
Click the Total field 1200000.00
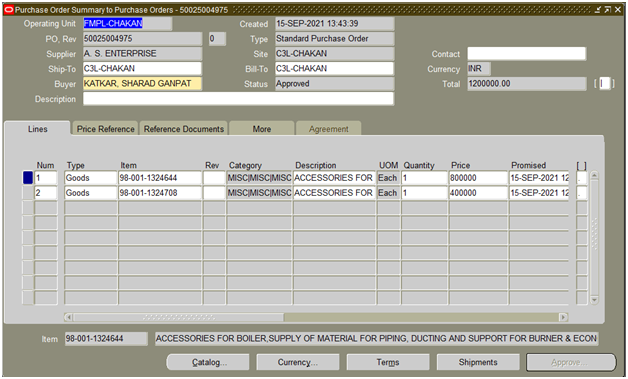tap(527, 84)
